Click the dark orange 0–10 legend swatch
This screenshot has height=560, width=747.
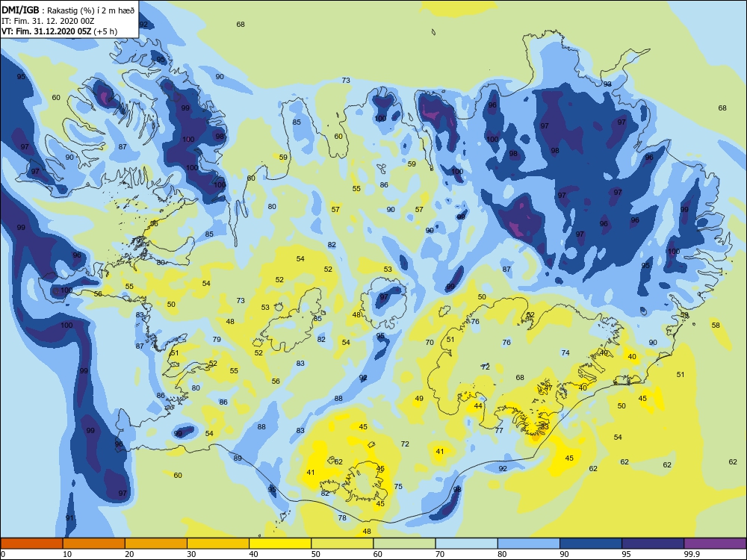pyautogui.click(x=31, y=544)
